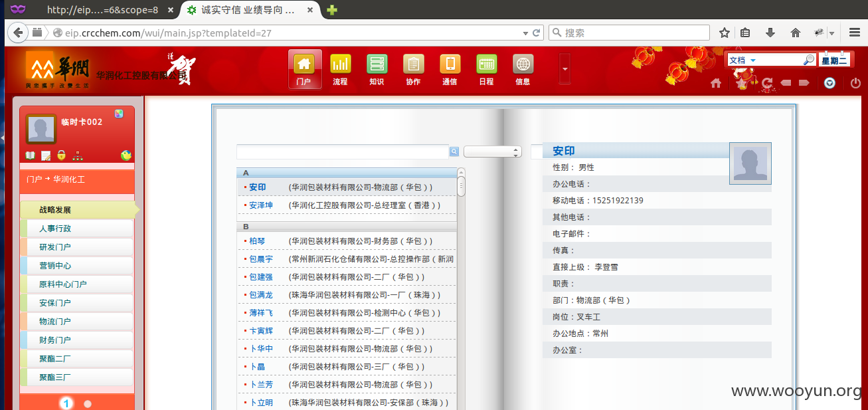Click the small search icon beside address book filter
The image size is (868, 410).
coord(454,152)
